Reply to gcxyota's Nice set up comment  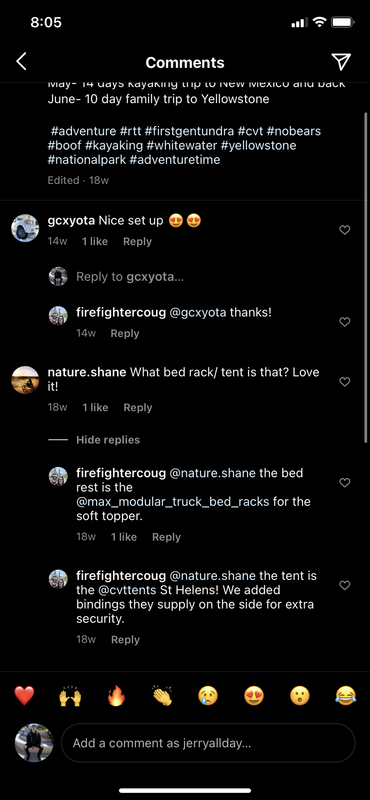[x=137, y=241]
